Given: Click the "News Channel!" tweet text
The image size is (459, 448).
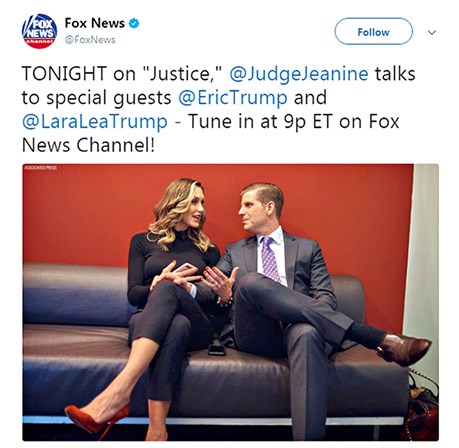Looking at the screenshot, I should tap(88, 145).
